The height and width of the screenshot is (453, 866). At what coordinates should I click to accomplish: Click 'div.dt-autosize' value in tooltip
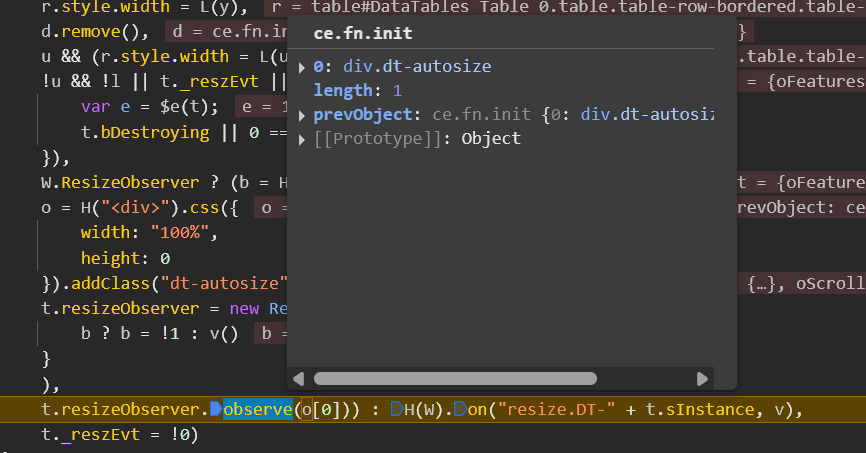417,67
